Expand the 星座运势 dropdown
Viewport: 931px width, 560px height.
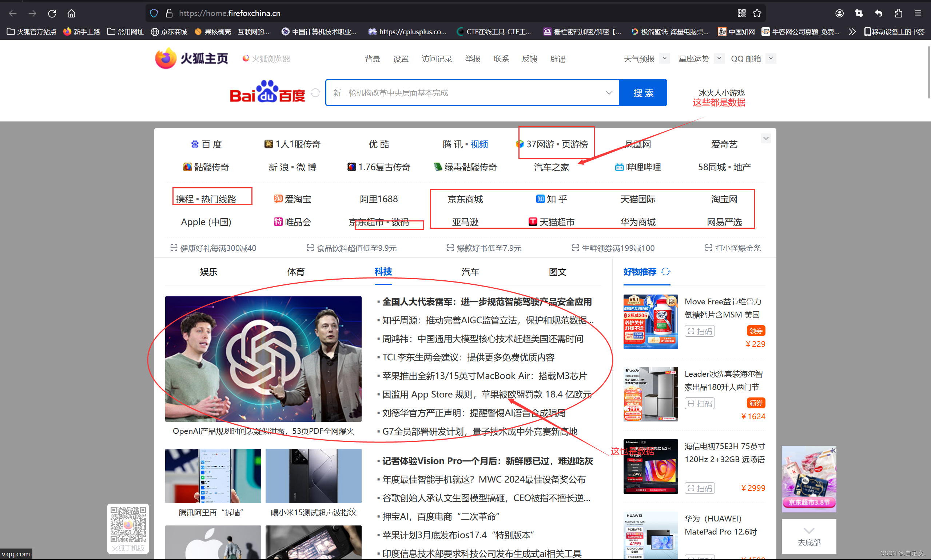pos(719,59)
